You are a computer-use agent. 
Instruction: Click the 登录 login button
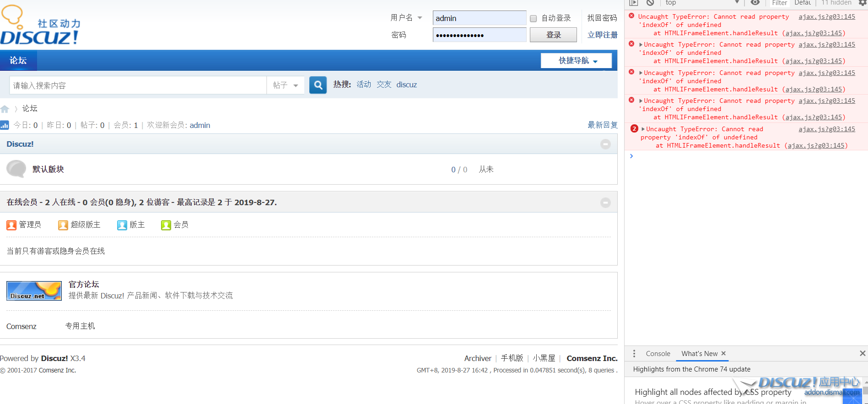[554, 35]
